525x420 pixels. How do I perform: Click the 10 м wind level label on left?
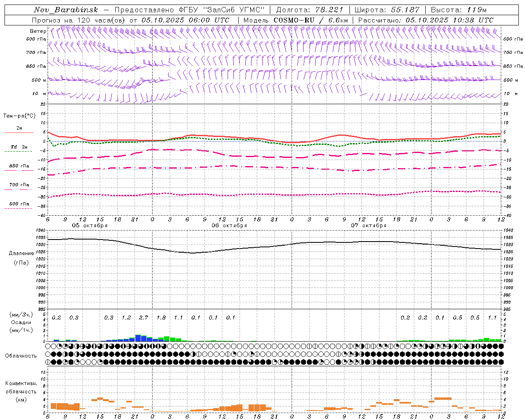[x=39, y=94]
